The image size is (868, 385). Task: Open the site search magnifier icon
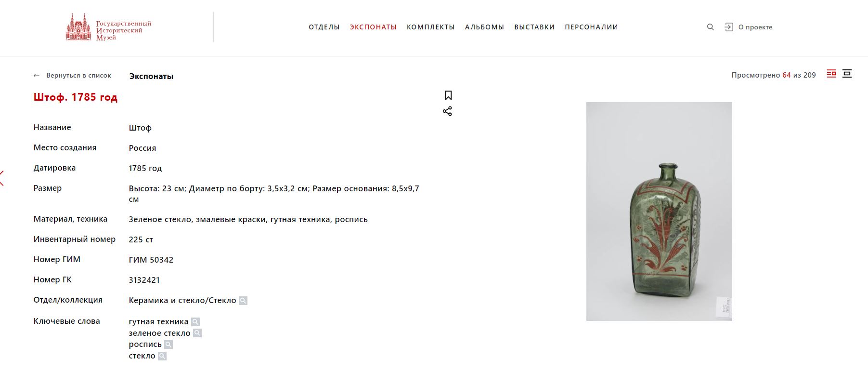pos(710,27)
